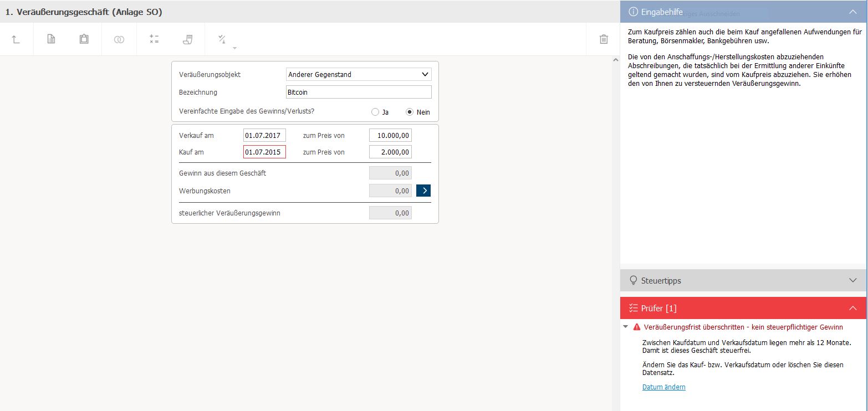This screenshot has width=868, height=411.
Task: Click the Bezeichnung field containing Bitcoin
Action: coord(359,92)
